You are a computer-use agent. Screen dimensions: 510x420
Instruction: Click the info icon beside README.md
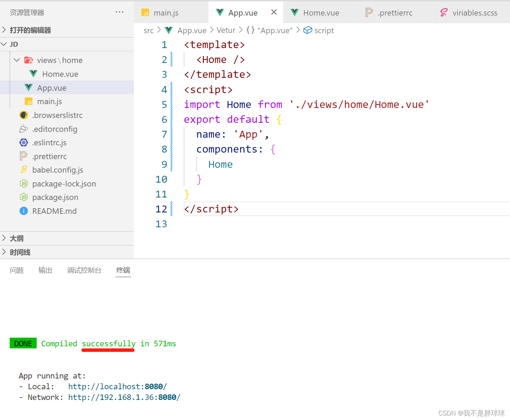(24, 211)
